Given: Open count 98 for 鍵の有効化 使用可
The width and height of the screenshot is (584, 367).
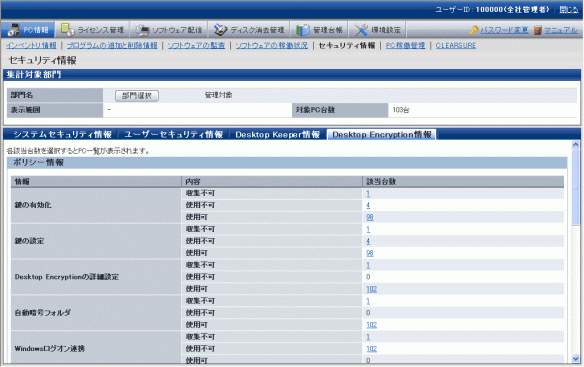Looking at the screenshot, I should click(x=370, y=217).
